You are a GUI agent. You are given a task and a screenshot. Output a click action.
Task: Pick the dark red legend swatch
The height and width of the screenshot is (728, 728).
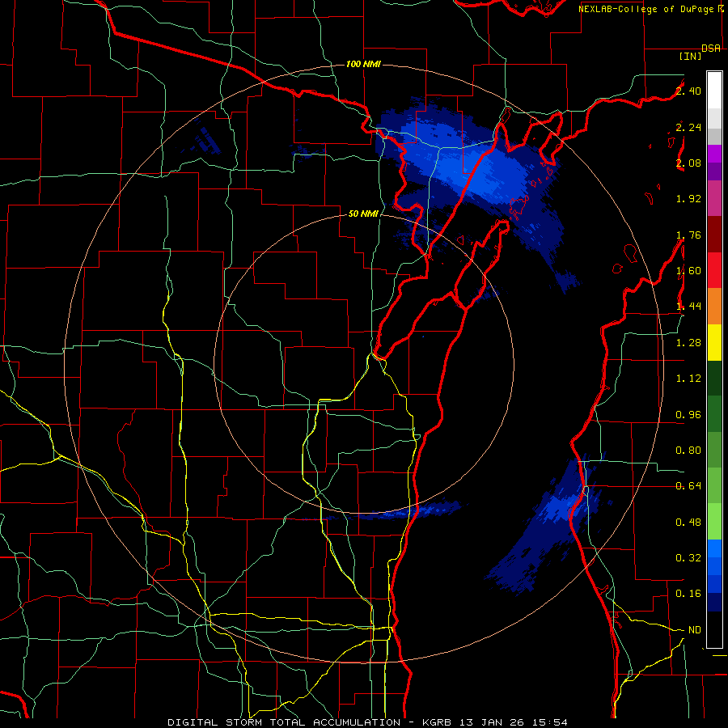(714, 235)
